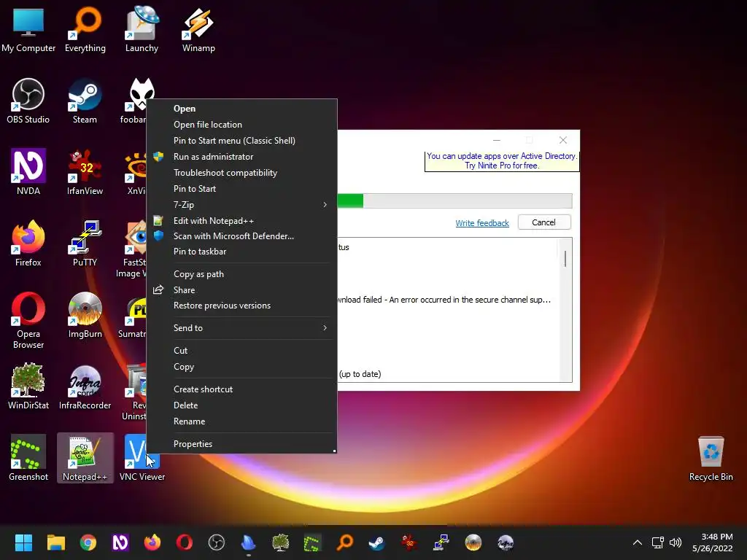747x560 pixels.
Task: Select the Opera Browser desktop shortcut
Action: tap(28, 320)
